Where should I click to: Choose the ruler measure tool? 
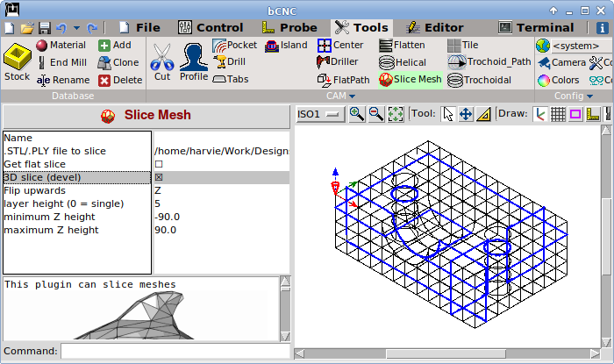pyautogui.click(x=484, y=114)
